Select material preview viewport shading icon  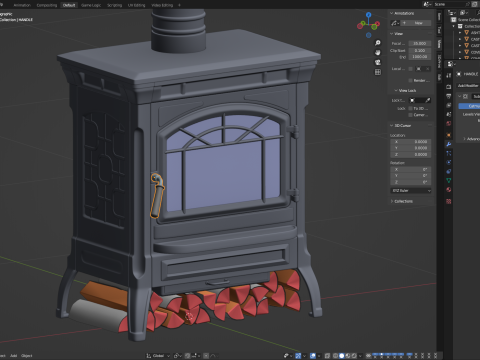(348, 356)
